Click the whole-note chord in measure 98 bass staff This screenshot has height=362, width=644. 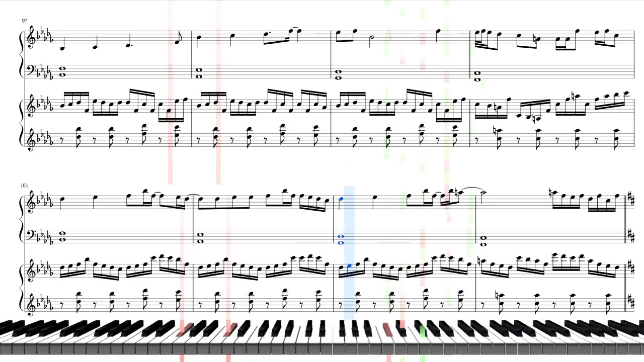tap(199, 73)
